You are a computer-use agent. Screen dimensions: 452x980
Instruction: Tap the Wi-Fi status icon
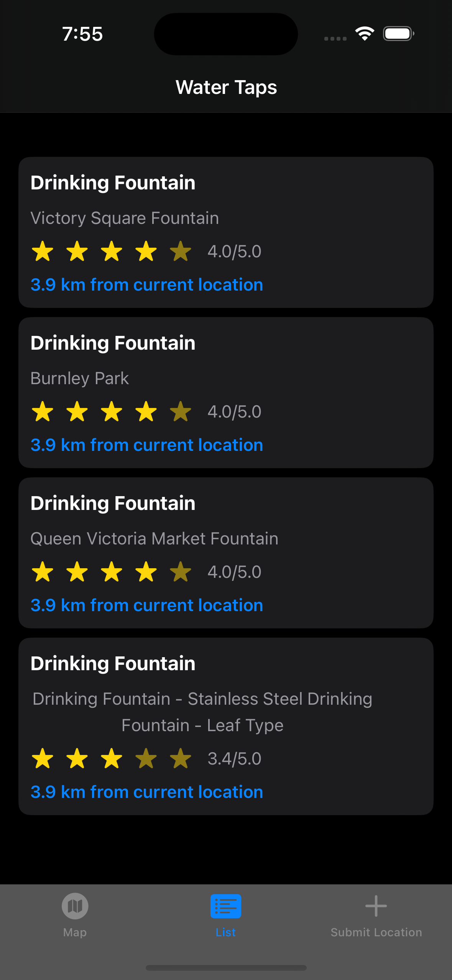(365, 34)
